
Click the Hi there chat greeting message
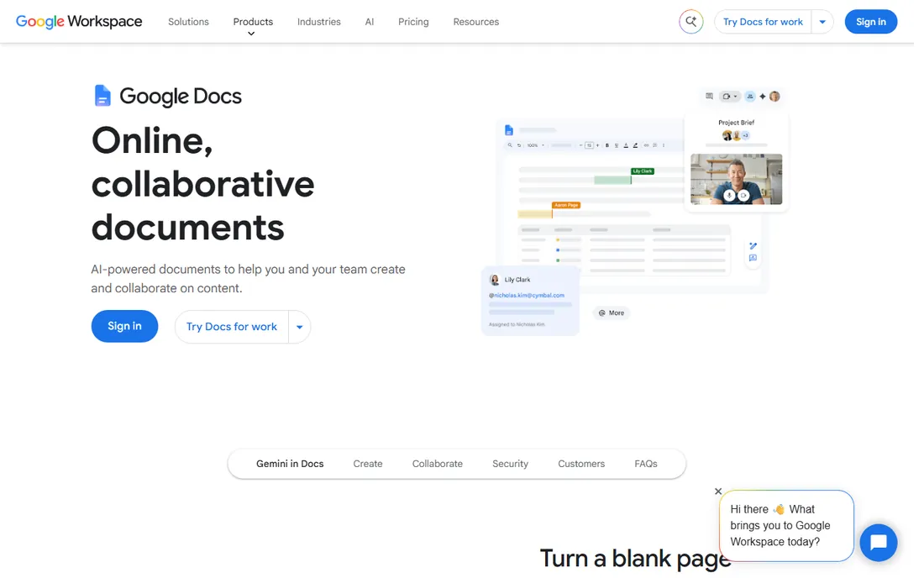click(786, 526)
